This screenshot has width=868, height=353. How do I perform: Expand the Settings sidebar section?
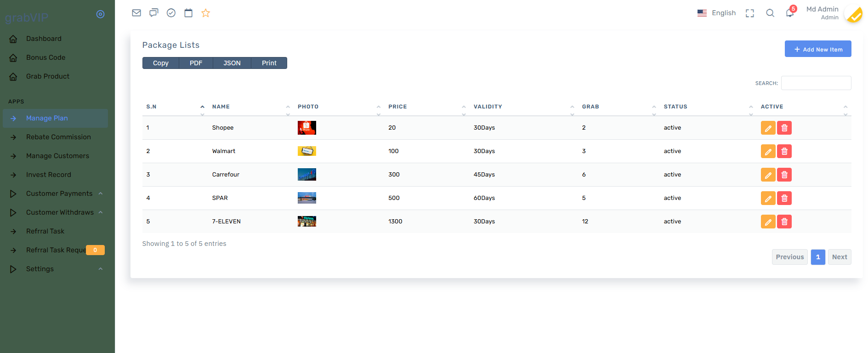pyautogui.click(x=40, y=269)
